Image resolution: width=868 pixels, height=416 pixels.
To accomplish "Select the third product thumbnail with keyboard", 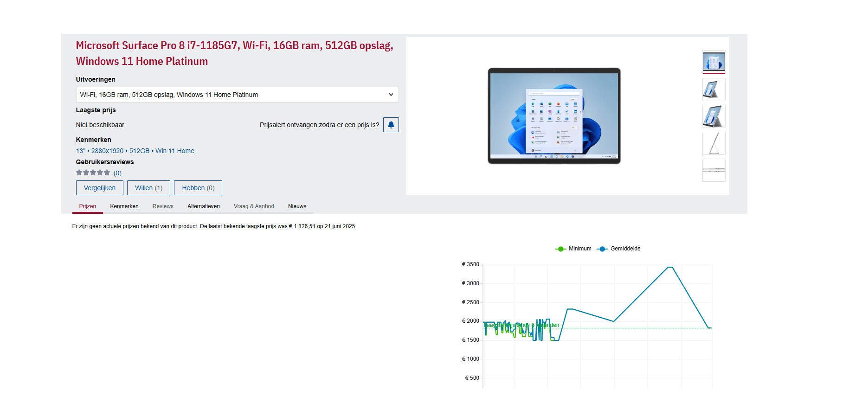I will (x=714, y=116).
